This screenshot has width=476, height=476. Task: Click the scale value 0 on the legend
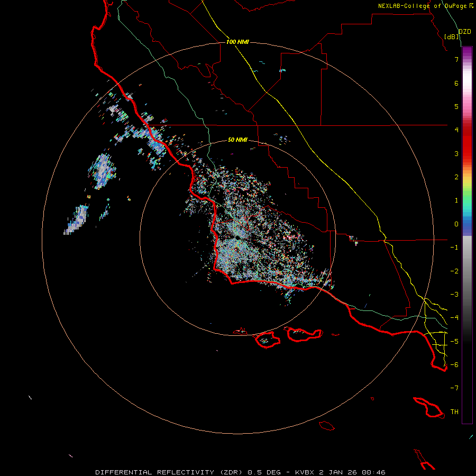pos(456,224)
